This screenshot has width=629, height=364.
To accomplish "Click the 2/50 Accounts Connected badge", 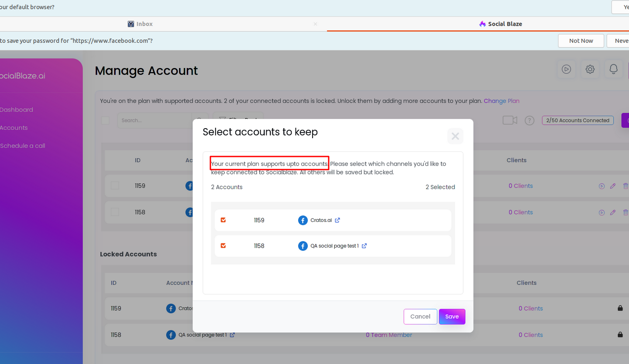I will (578, 120).
